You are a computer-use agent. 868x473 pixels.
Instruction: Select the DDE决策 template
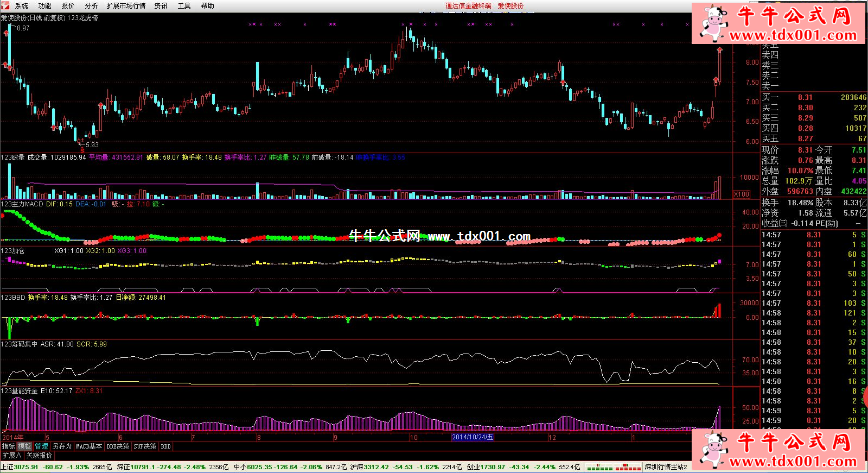click(118, 446)
